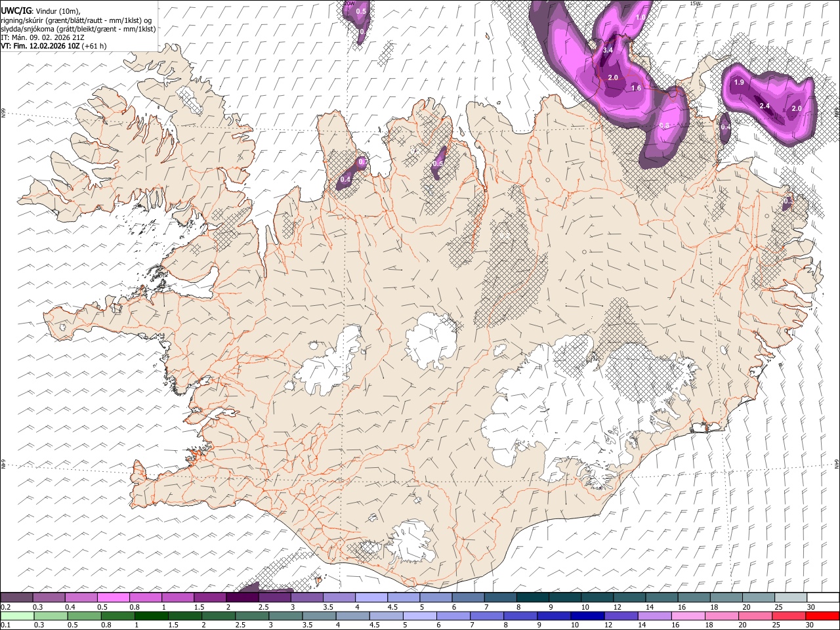Select lower-row pink swatch between 20 and 25
Screen dimensions: 840x630
click(755, 616)
